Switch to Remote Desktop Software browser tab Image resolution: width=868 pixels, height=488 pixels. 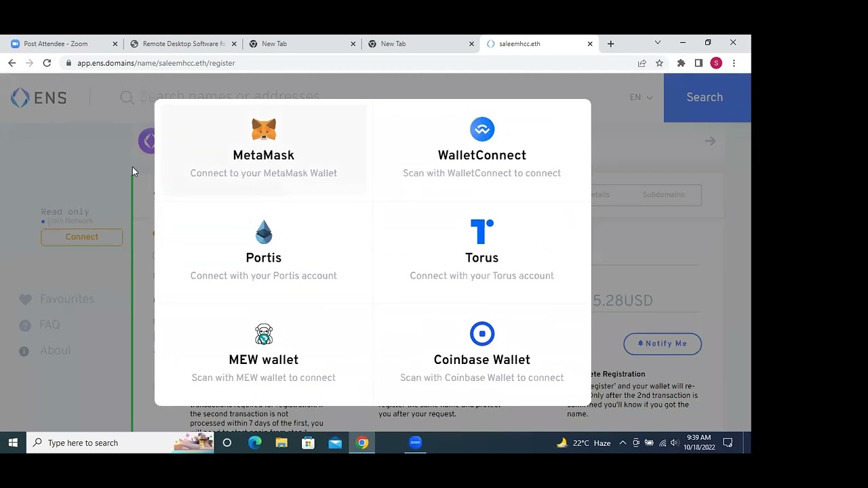184,43
